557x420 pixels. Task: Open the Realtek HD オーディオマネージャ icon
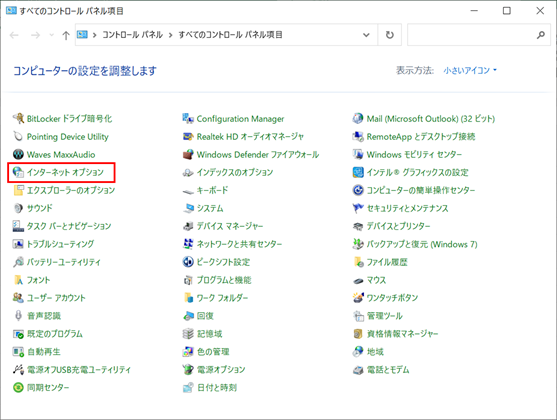(188, 136)
